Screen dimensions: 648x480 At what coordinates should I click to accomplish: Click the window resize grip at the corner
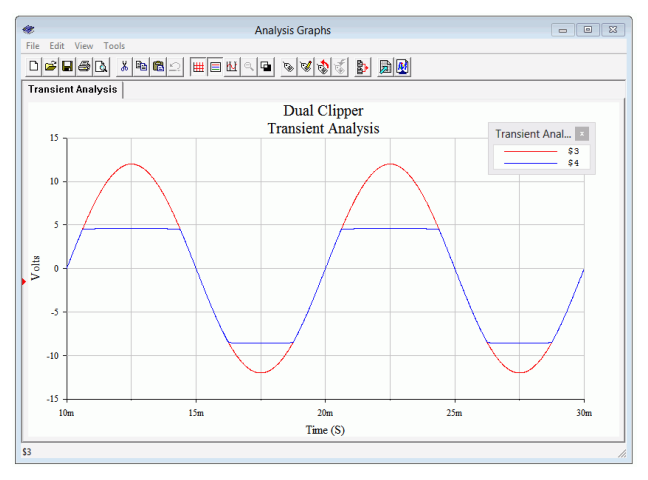point(622,454)
